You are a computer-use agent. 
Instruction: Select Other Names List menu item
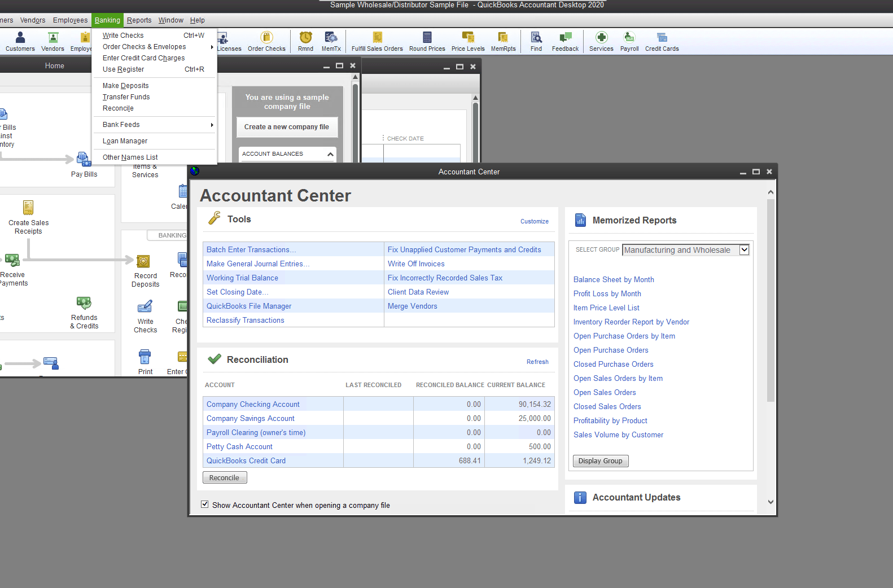(x=154, y=157)
